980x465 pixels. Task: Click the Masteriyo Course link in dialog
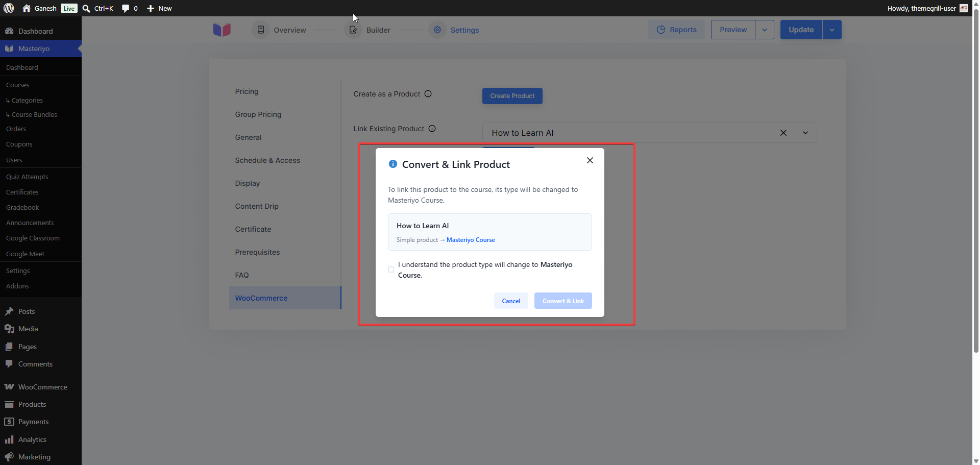[471, 240]
